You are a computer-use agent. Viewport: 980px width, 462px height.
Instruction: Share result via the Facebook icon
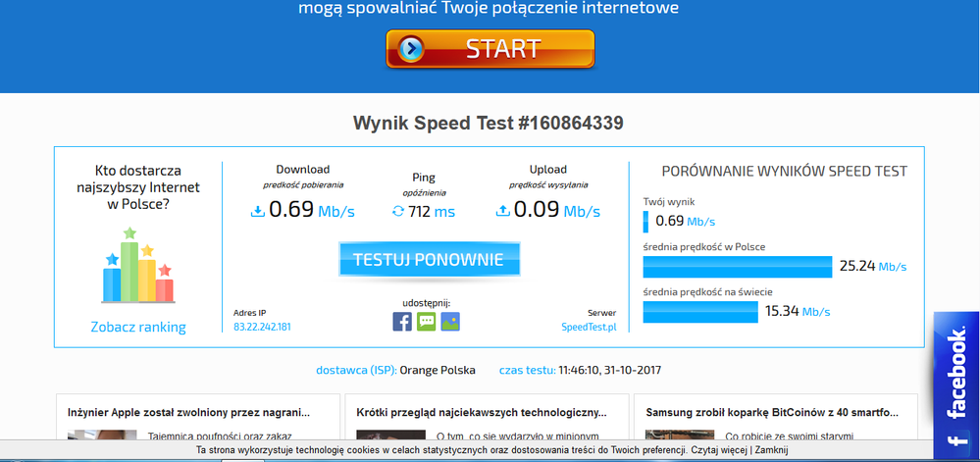(402, 322)
